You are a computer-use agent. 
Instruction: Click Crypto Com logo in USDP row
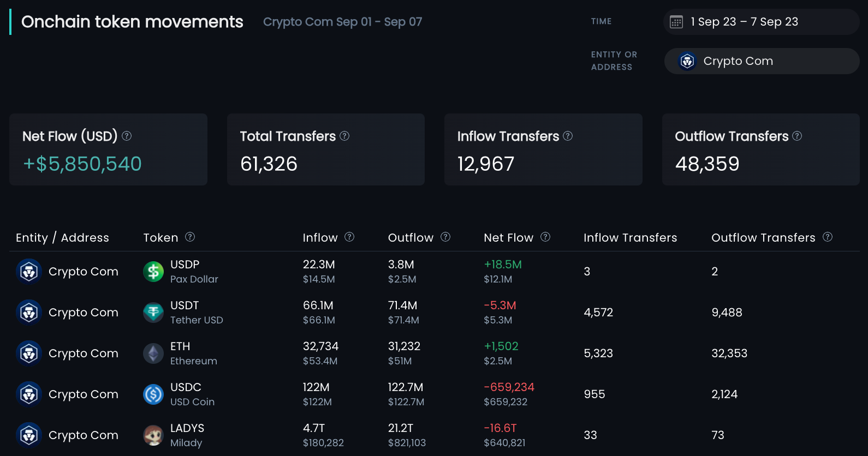29,272
